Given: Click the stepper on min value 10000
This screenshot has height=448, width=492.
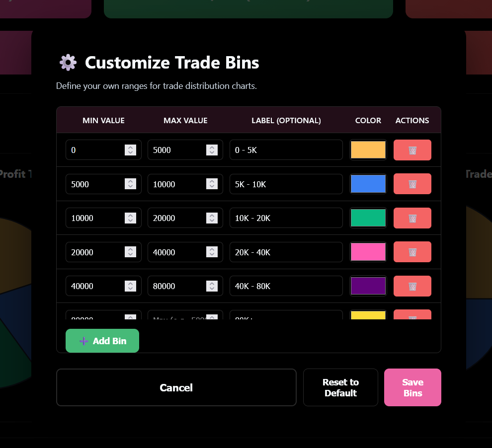Looking at the screenshot, I should click(x=130, y=218).
